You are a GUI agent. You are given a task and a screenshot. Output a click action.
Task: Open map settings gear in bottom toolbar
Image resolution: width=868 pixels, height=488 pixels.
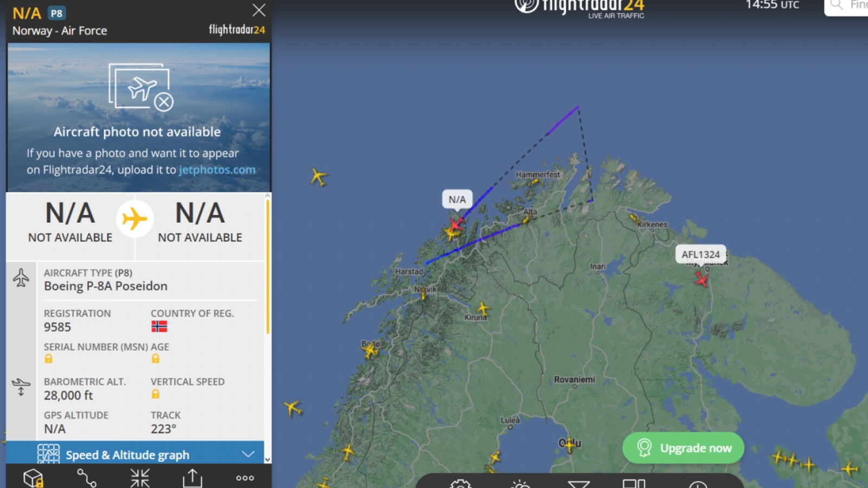click(461, 484)
